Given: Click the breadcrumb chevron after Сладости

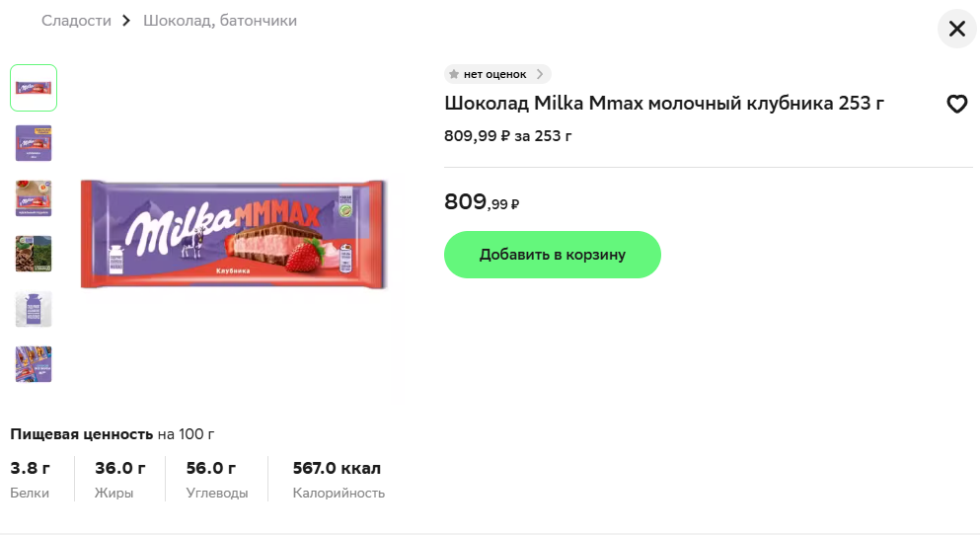Looking at the screenshot, I should tap(126, 21).
